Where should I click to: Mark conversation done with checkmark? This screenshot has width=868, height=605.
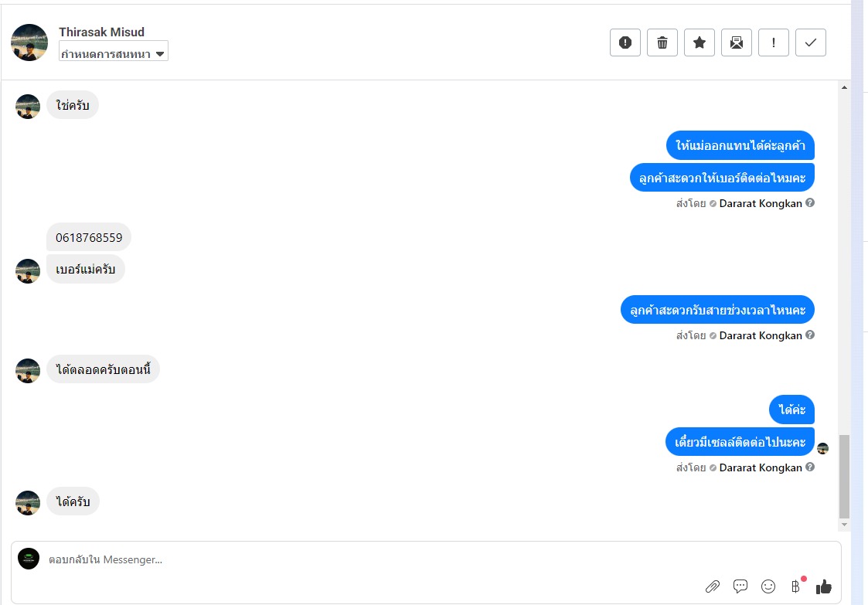click(811, 42)
